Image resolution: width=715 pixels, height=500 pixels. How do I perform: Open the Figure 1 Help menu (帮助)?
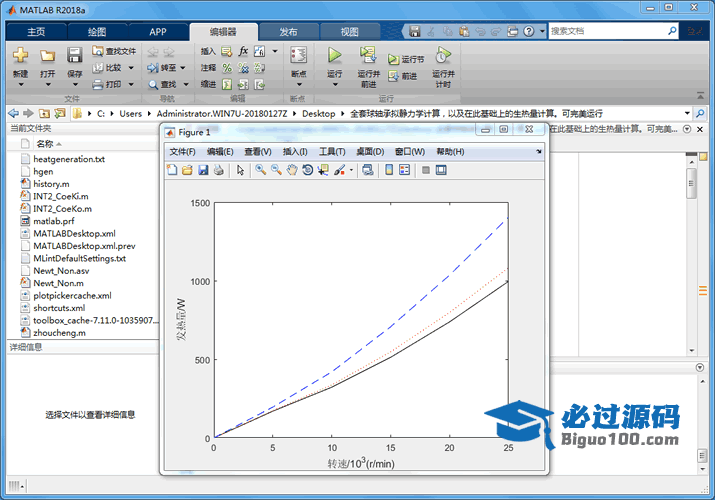[x=451, y=152]
